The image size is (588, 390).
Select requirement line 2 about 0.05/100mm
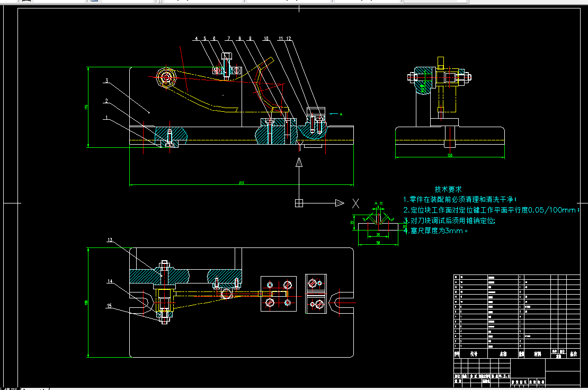pos(492,210)
